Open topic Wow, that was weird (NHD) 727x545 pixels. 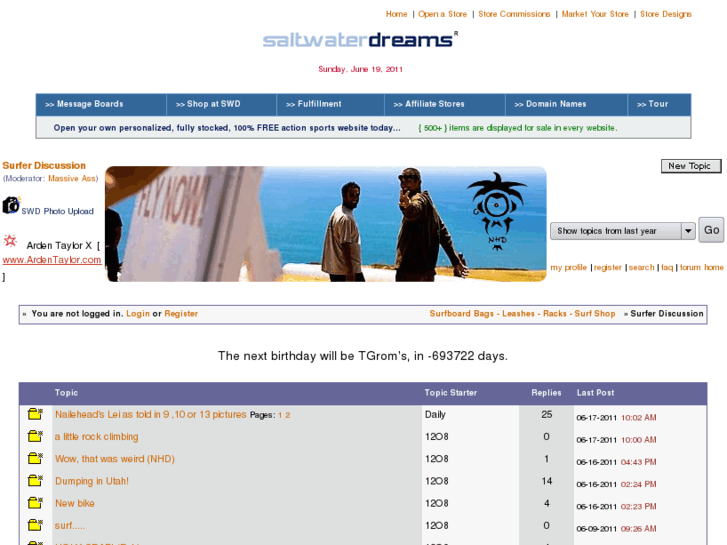[x=115, y=459]
